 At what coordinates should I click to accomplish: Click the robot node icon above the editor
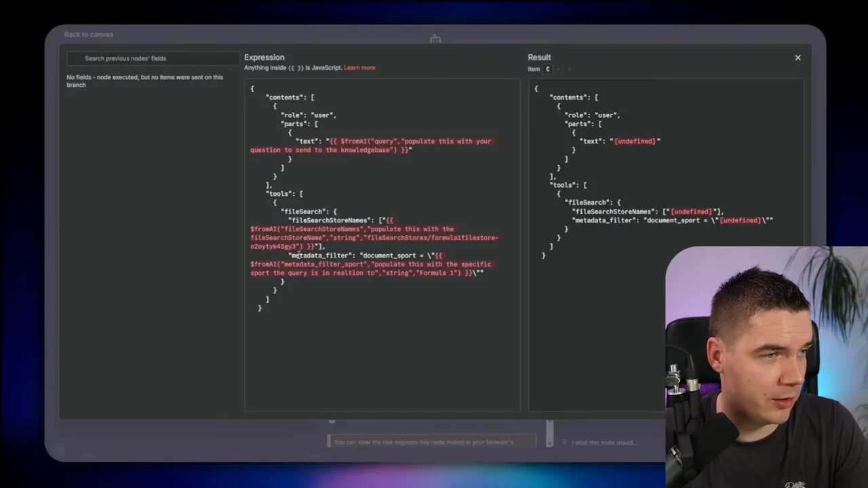point(435,39)
